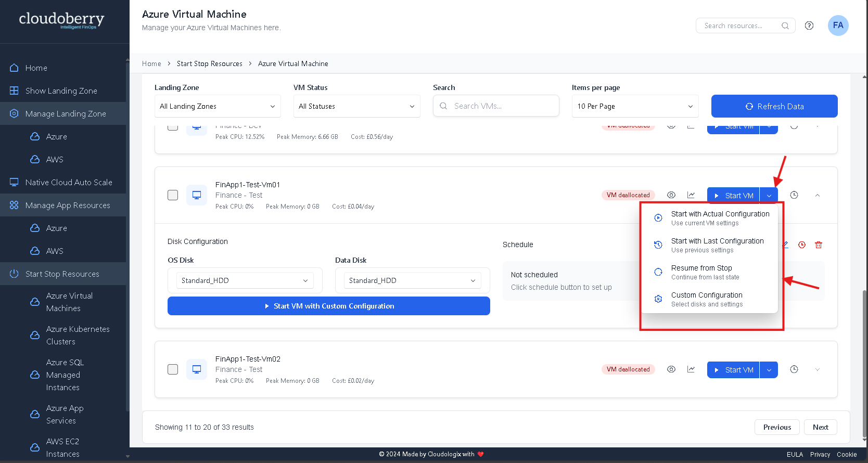Viewport: 868px width, 463px height.
Task: Open the Items per page dropdown
Action: pyautogui.click(x=635, y=106)
